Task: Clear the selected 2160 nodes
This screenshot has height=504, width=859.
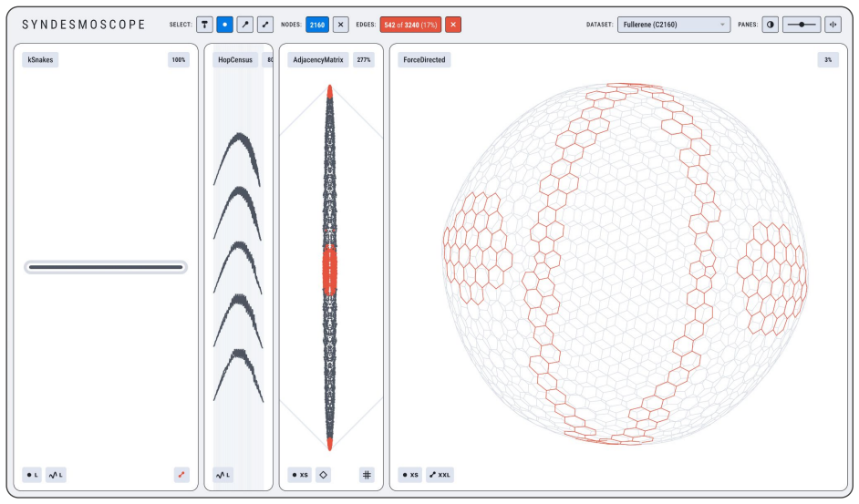Action: point(341,25)
